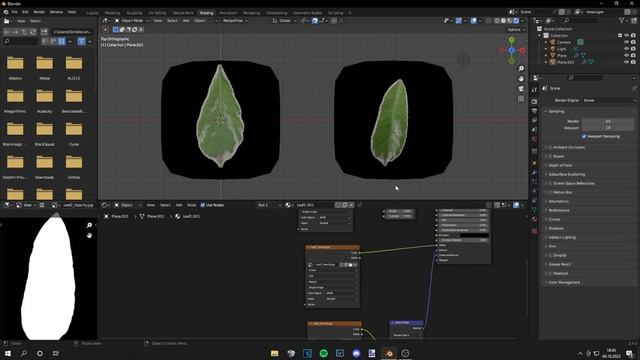Hide Plane.001 in the outliner
The height and width of the screenshot is (360, 640).
point(627,62)
